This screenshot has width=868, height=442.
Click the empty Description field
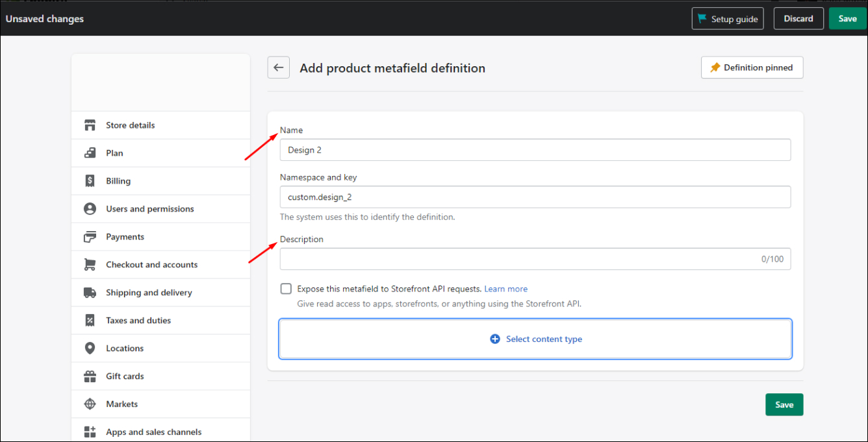click(x=535, y=259)
